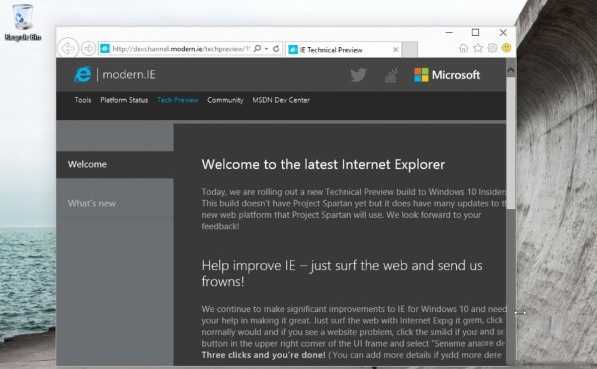
Task: Open the Recycle Bin desktop icon
Action: tap(22, 21)
